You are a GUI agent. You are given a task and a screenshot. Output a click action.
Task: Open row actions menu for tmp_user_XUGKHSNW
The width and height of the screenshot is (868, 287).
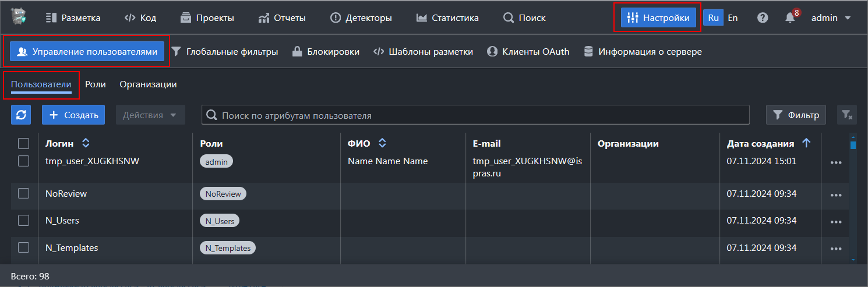click(x=835, y=162)
